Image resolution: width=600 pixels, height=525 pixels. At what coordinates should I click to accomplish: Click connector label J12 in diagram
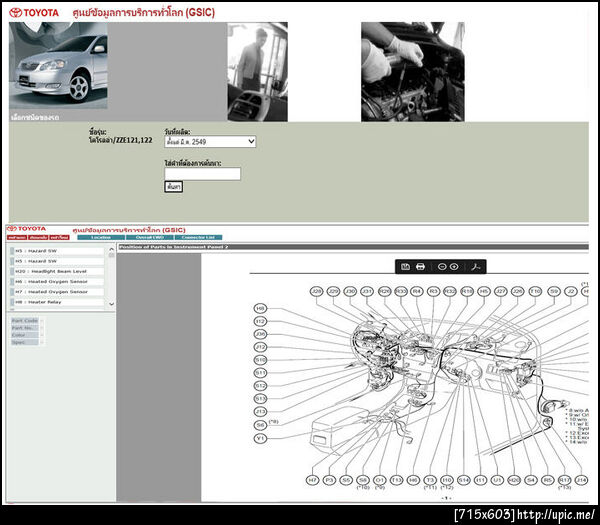click(260, 347)
